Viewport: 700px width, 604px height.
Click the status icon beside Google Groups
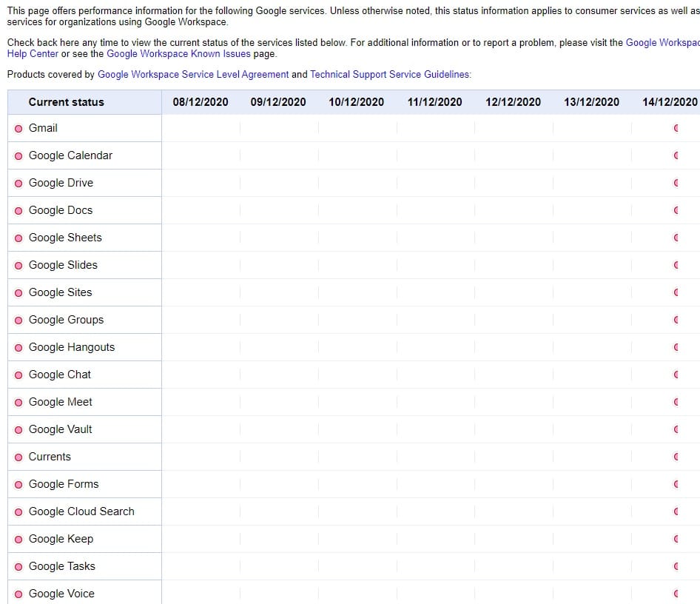coord(18,321)
